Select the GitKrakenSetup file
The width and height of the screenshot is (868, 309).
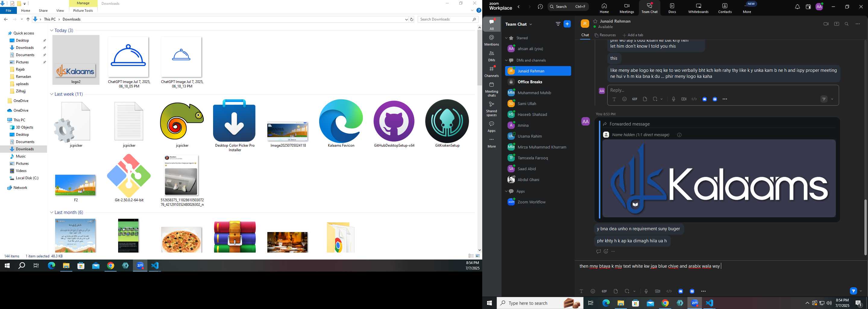click(x=447, y=124)
